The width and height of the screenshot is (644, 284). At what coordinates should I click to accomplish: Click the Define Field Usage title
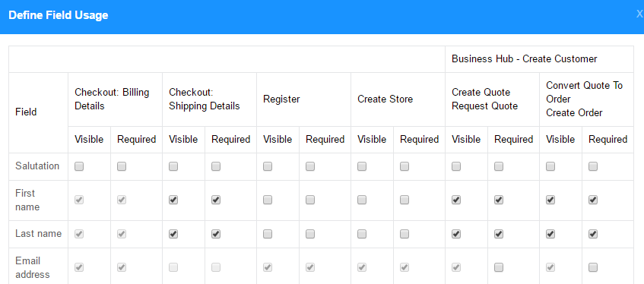[59, 15]
